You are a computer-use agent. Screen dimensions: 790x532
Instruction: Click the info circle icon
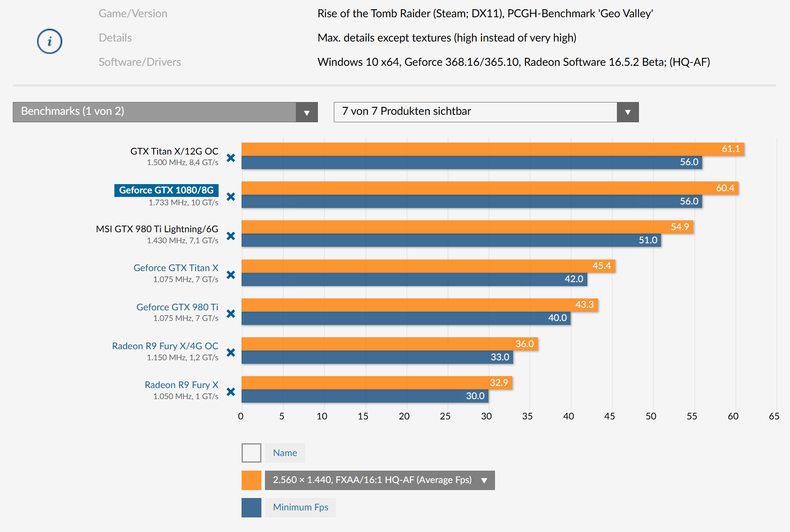coord(49,42)
